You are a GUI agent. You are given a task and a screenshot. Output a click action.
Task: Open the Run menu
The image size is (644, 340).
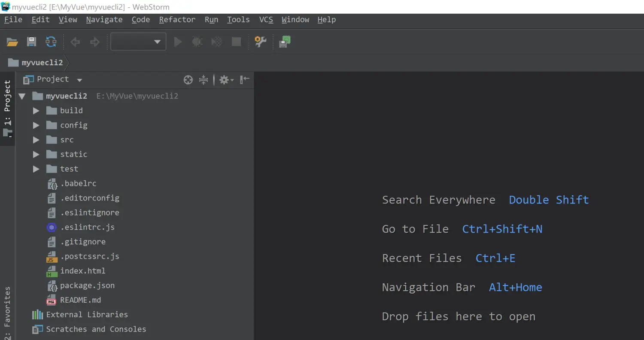tap(211, 20)
